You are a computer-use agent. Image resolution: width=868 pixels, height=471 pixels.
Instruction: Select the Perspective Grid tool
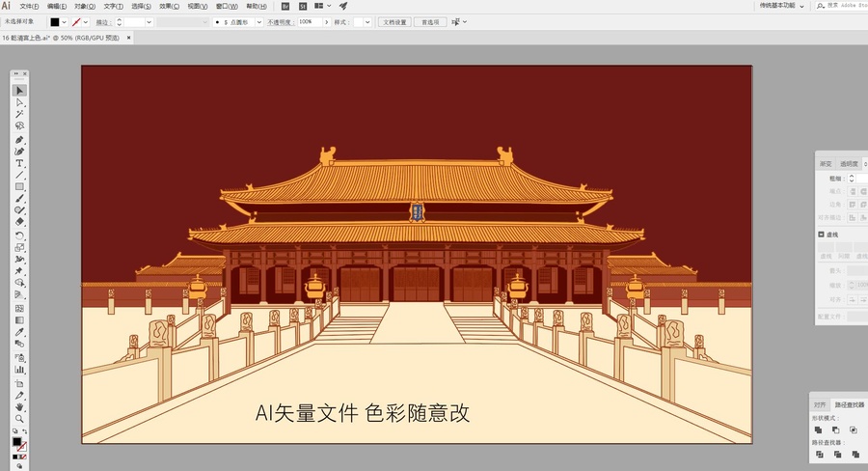pyautogui.click(x=19, y=294)
